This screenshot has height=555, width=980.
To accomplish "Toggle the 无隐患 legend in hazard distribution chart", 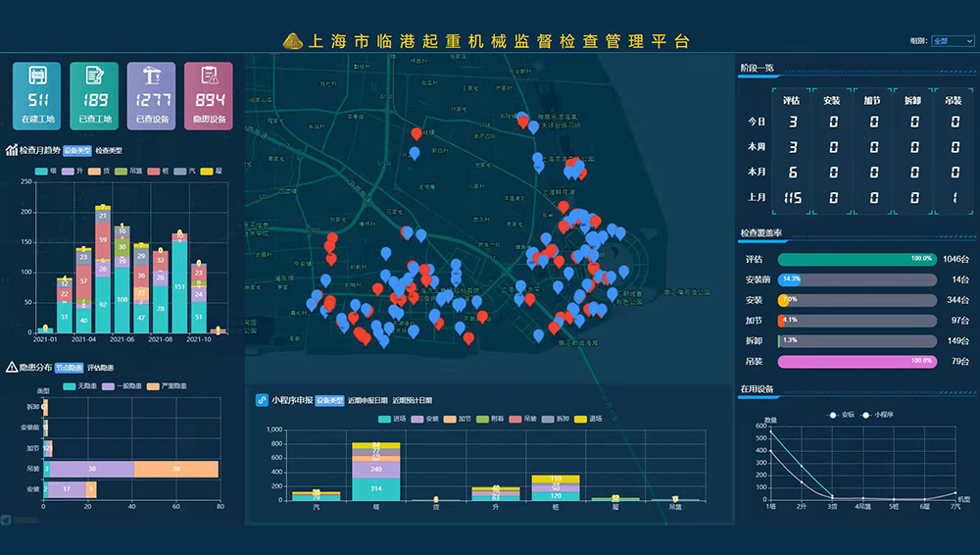I will click(x=77, y=387).
